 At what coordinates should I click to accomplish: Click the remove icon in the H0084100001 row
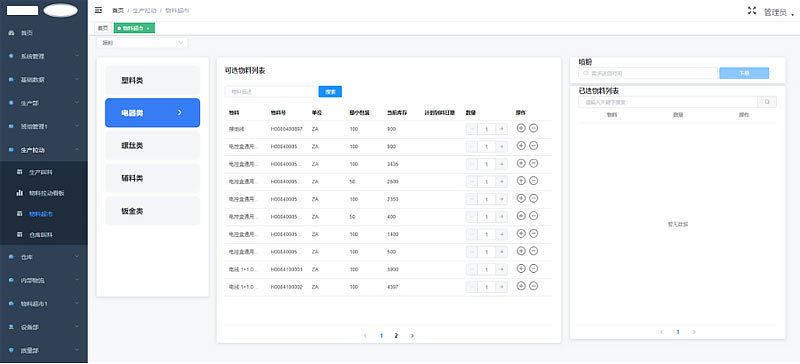point(533,269)
